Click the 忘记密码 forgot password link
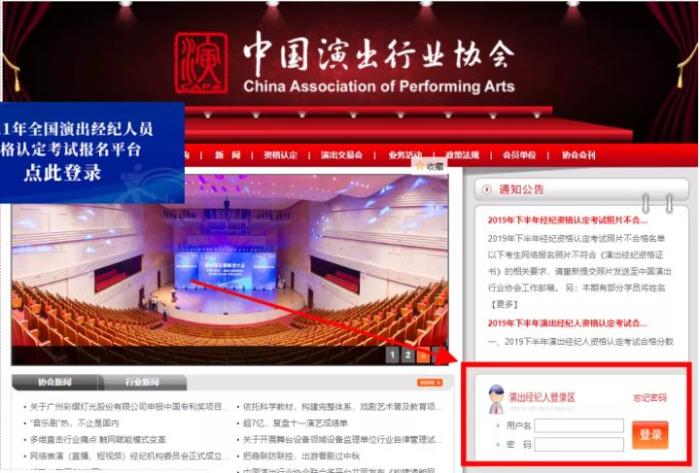 pyautogui.click(x=650, y=398)
